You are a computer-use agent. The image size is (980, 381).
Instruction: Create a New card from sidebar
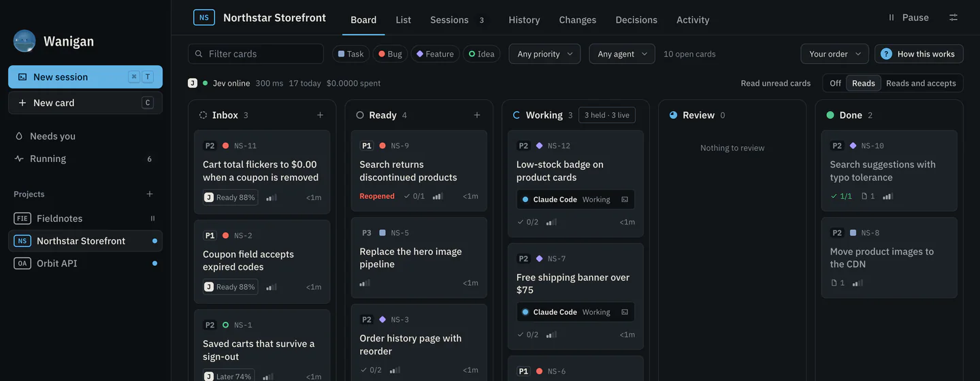click(85, 103)
